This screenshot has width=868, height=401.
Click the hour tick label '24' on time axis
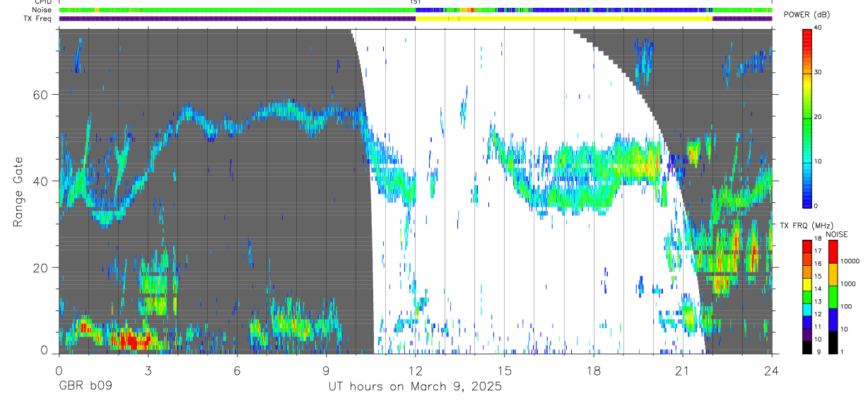[771, 371]
